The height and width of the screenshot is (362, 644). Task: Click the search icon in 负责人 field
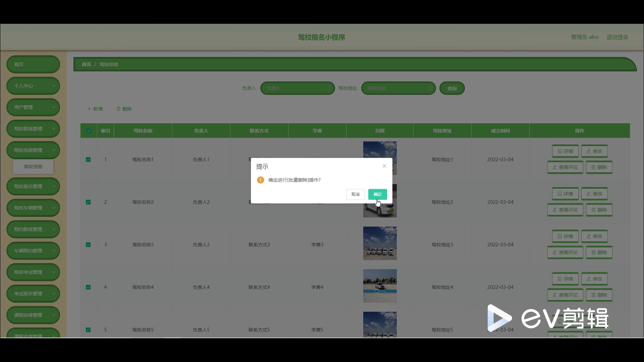pyautogui.click(x=329, y=88)
